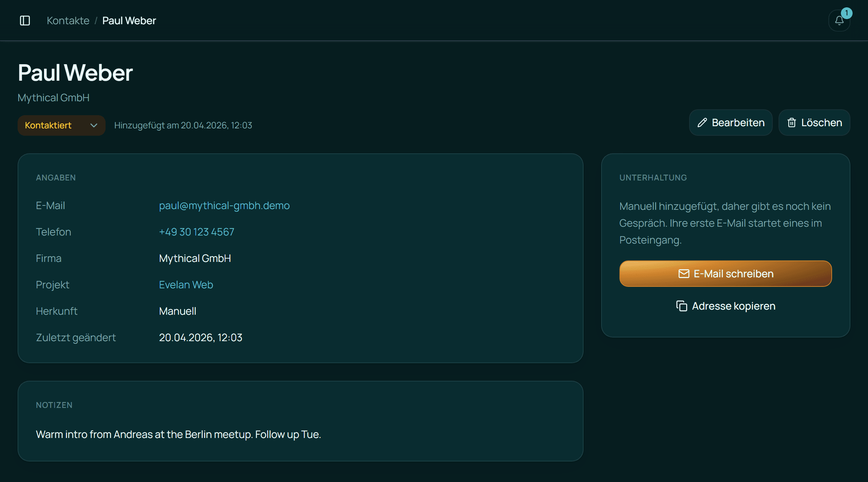Click the NOTIZEN section heading
The width and height of the screenshot is (868, 482).
54,405
